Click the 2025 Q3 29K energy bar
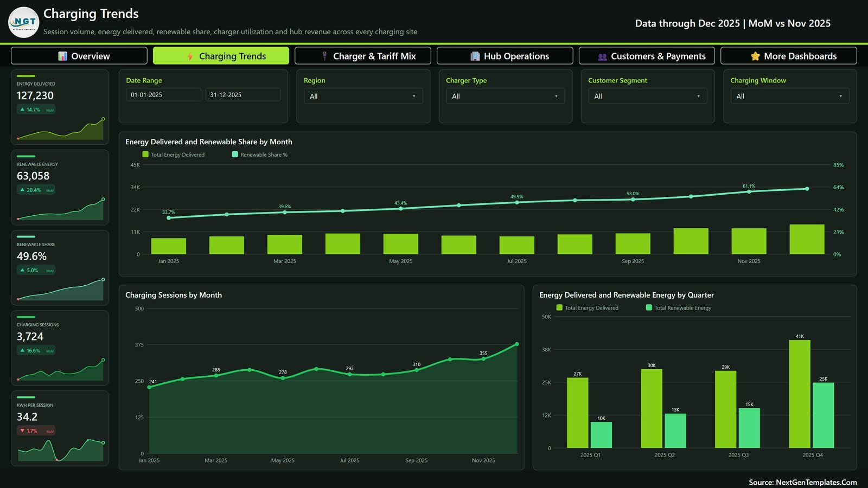868x488 pixels. pyautogui.click(x=726, y=409)
